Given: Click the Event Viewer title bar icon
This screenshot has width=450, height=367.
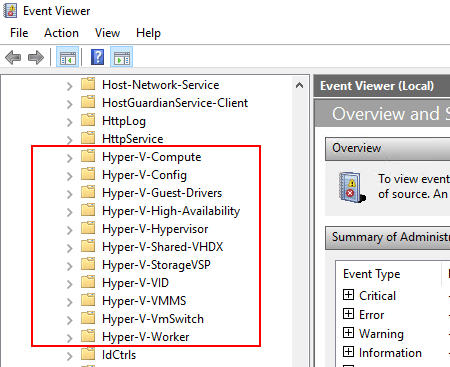Looking at the screenshot, I should (10, 11).
